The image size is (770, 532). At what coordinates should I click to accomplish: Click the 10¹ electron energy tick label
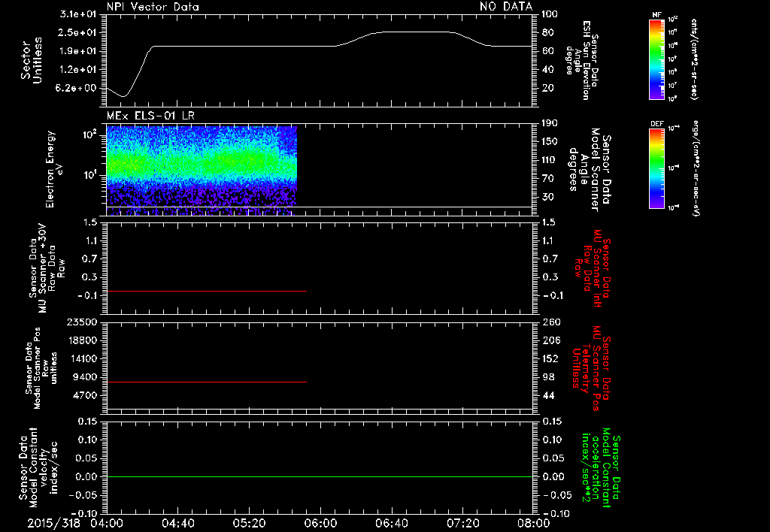[89, 175]
